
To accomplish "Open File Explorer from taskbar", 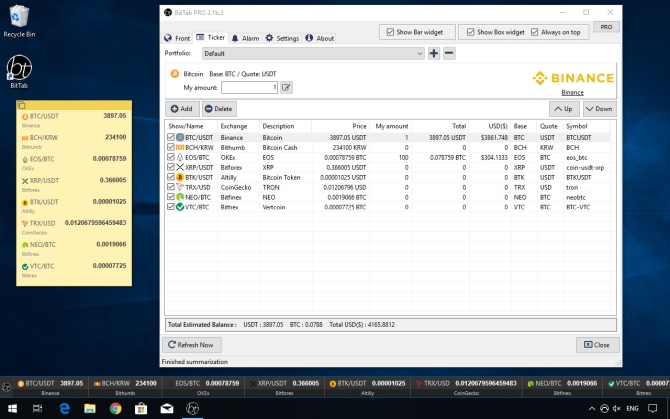I will pos(90,409).
